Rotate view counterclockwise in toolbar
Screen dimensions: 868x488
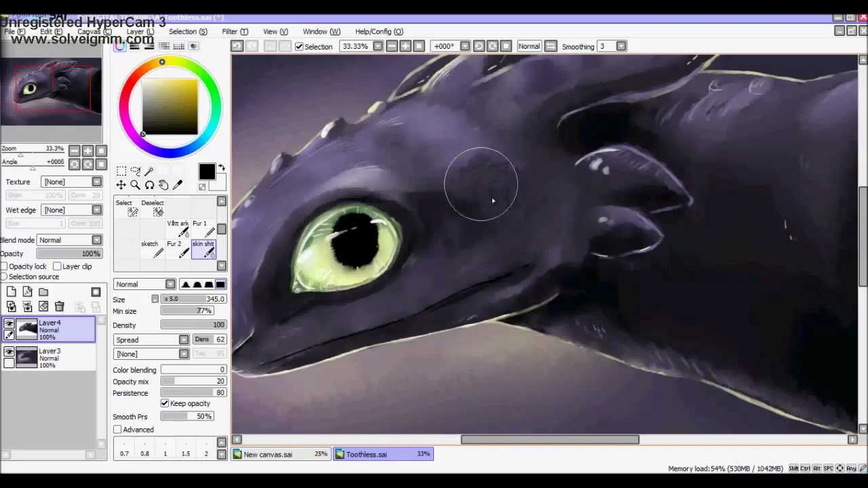click(x=479, y=46)
